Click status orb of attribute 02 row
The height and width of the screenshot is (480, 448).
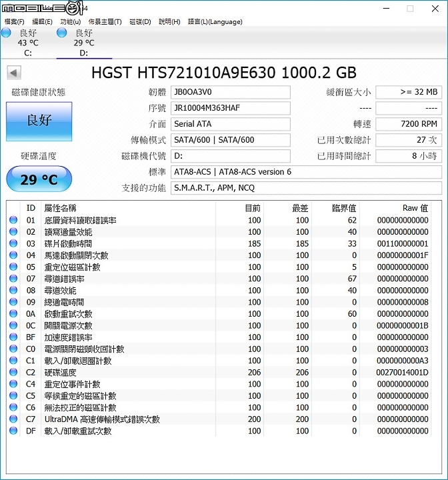[13, 231]
